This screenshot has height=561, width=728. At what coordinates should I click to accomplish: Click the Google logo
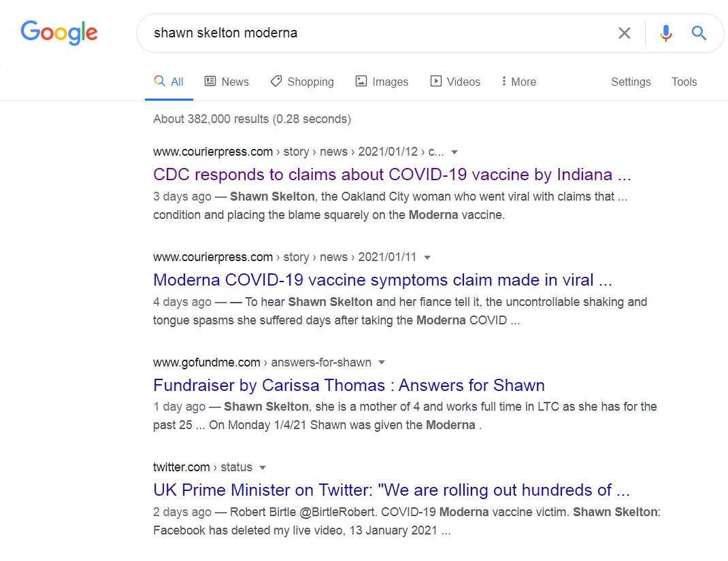59,33
